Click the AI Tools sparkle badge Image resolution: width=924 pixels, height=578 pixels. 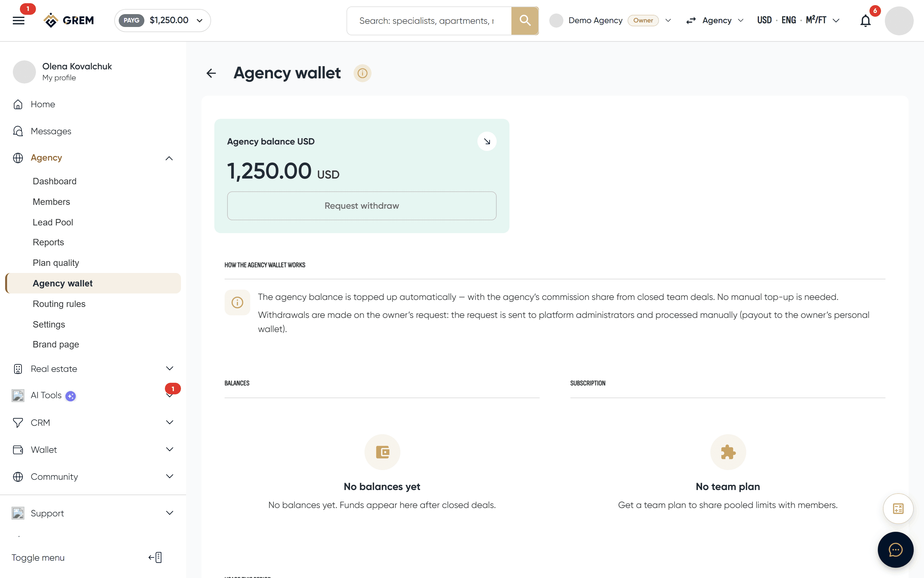[x=71, y=396]
